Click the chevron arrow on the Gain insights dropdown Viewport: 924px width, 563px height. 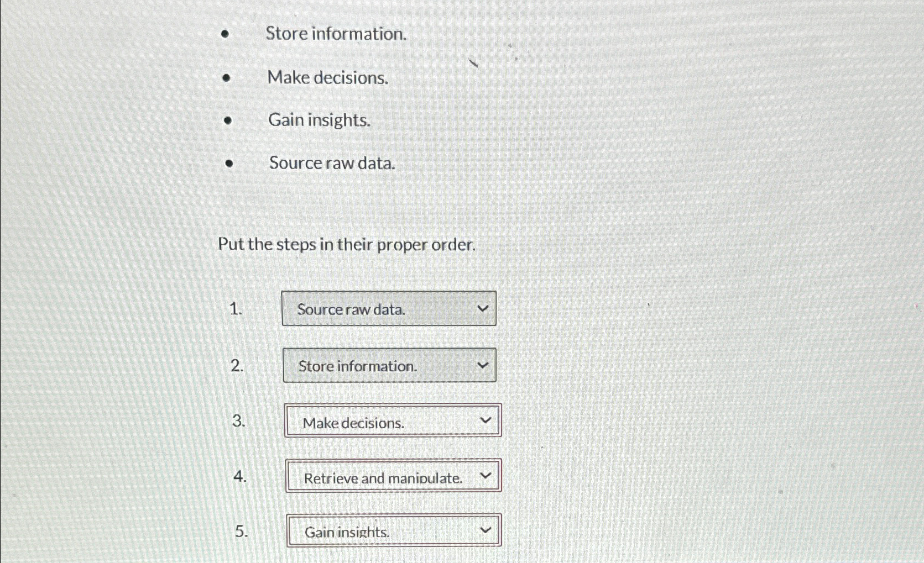(x=485, y=529)
